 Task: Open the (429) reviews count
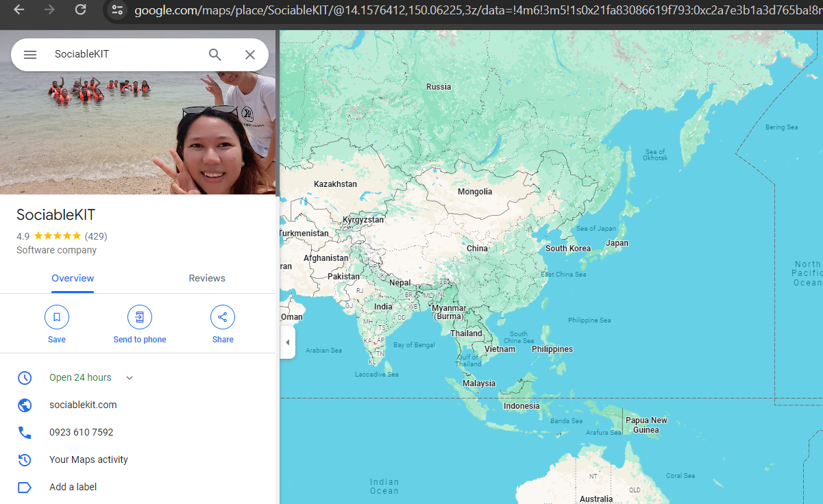pyautogui.click(x=96, y=236)
